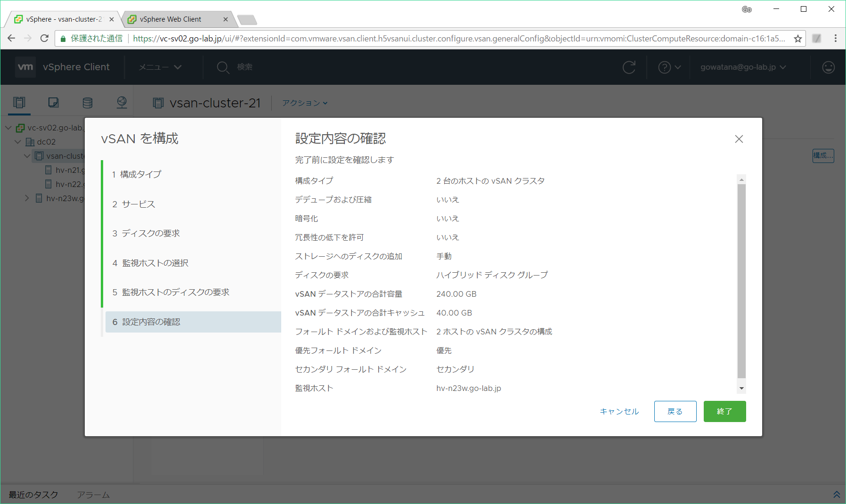
Task: Open the gowatana@go-lab.jp user menu
Action: [x=743, y=67]
